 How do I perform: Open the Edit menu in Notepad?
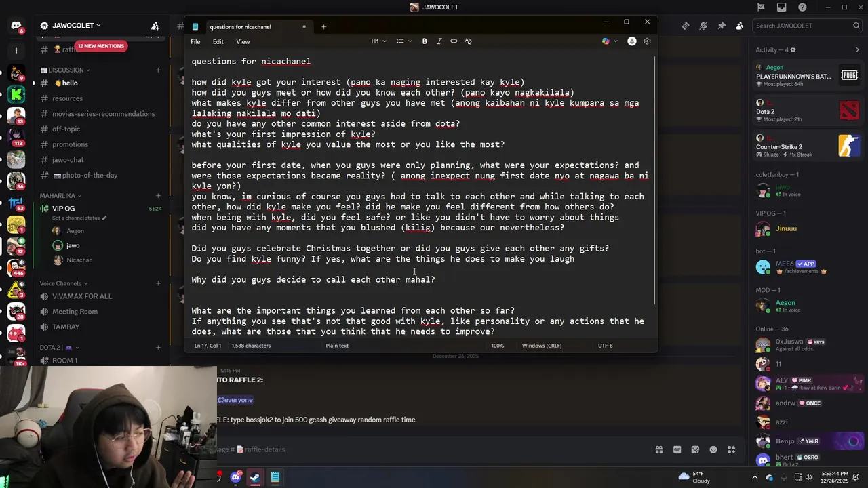click(x=218, y=41)
